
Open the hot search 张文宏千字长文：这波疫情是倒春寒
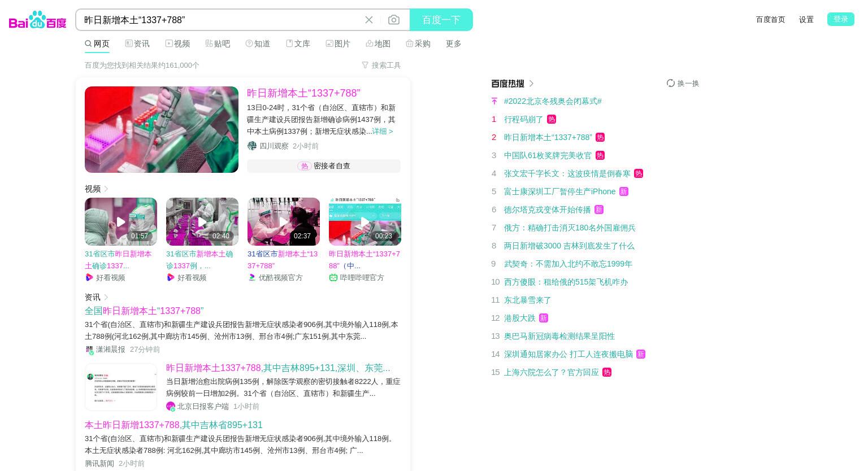[567, 173]
